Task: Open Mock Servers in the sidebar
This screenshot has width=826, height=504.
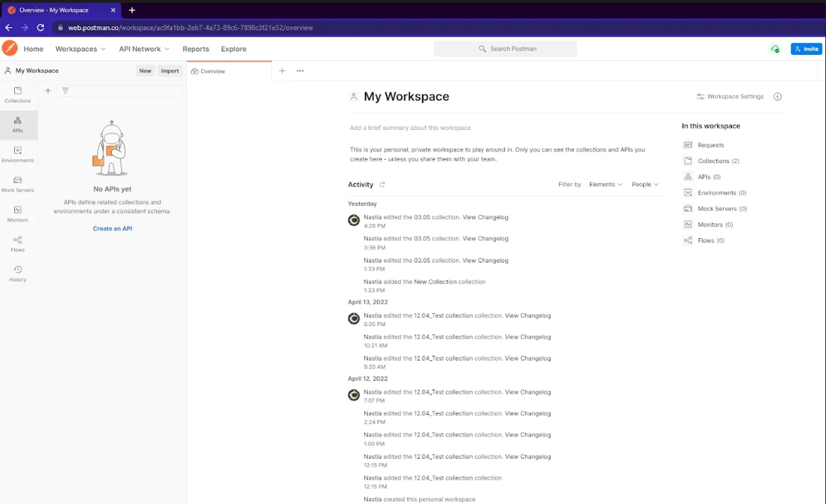Action: [18, 184]
